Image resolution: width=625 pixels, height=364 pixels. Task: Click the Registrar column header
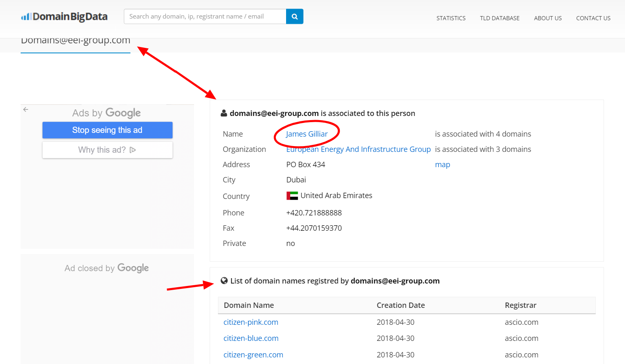pos(521,305)
